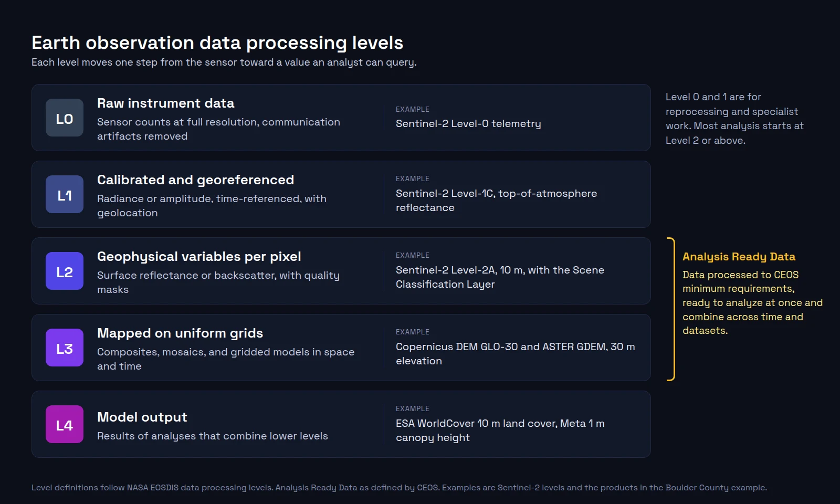Click the 'Sentinel-2 Level-1C, top-of-atmosphere reflectance' example

(496, 201)
